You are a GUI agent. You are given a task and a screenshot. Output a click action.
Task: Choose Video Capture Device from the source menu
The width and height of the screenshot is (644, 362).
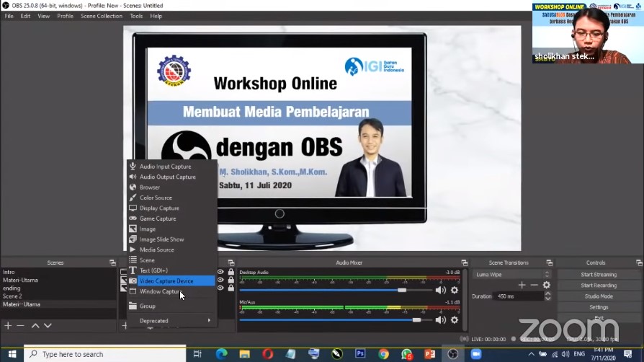[172, 281]
